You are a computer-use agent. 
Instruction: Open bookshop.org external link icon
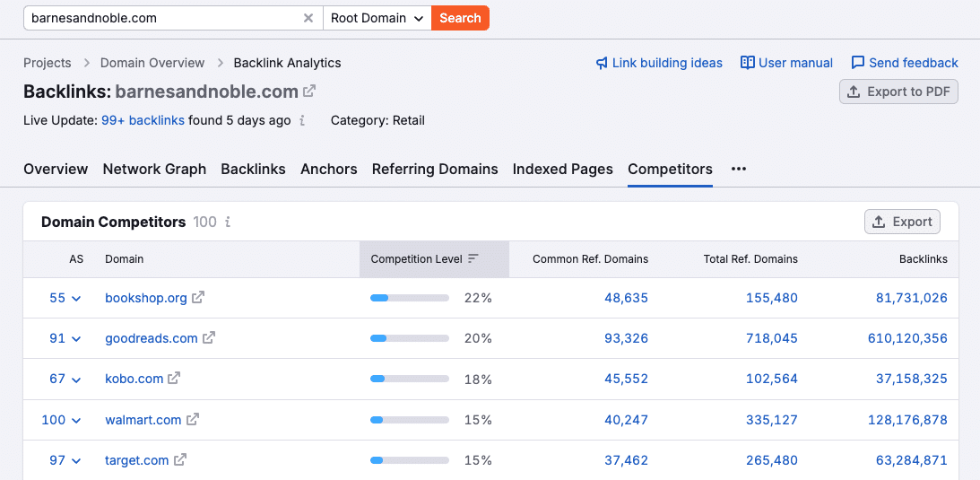tap(198, 298)
